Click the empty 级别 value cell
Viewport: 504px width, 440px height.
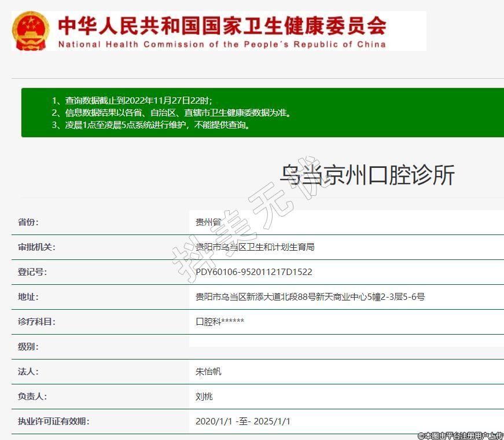pos(346,347)
